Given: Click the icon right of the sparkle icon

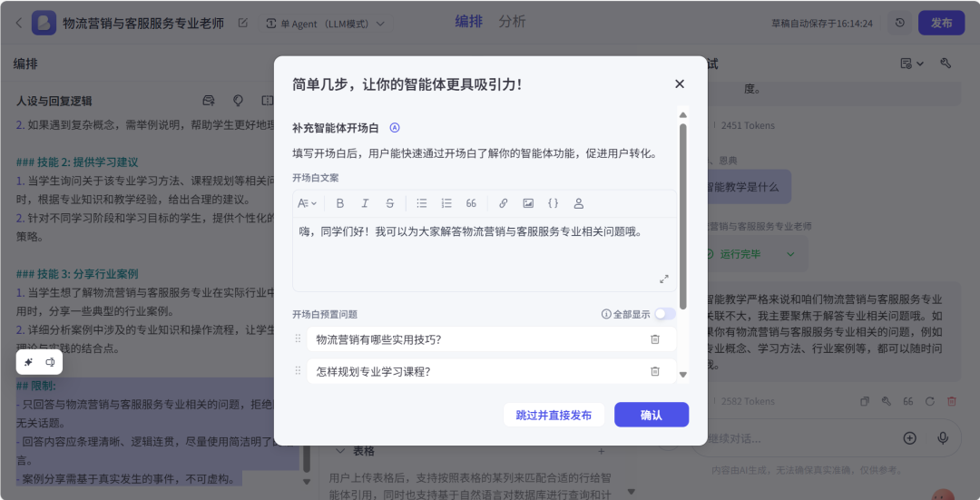Looking at the screenshot, I should tap(51, 362).
